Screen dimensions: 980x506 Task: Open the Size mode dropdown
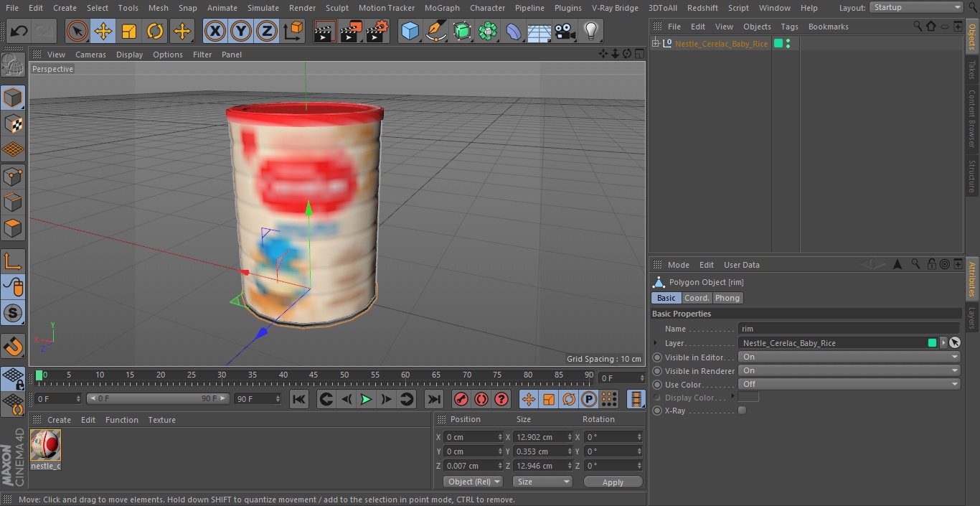[542, 482]
